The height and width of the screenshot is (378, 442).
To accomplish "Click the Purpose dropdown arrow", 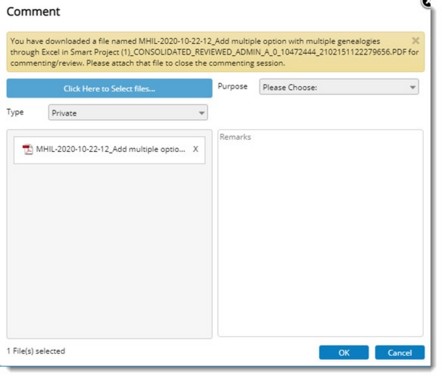I will click(412, 87).
